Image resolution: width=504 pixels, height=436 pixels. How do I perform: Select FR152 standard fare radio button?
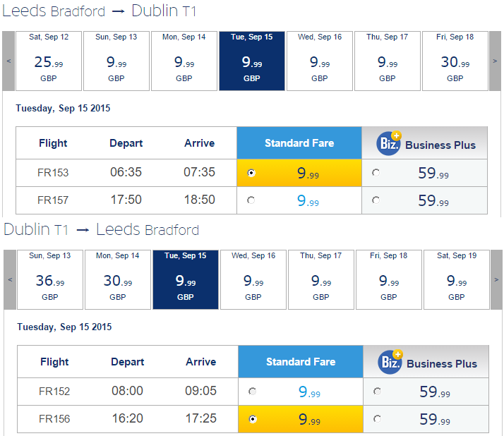tap(252, 392)
